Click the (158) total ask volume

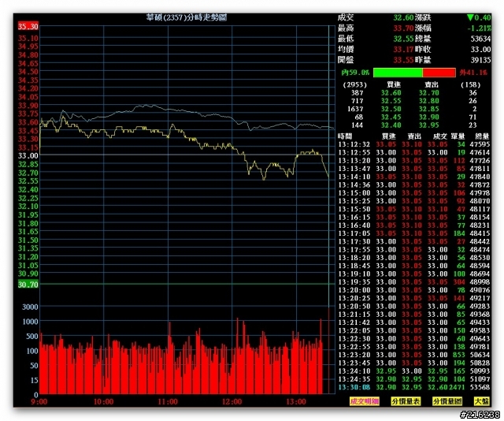pos(470,85)
